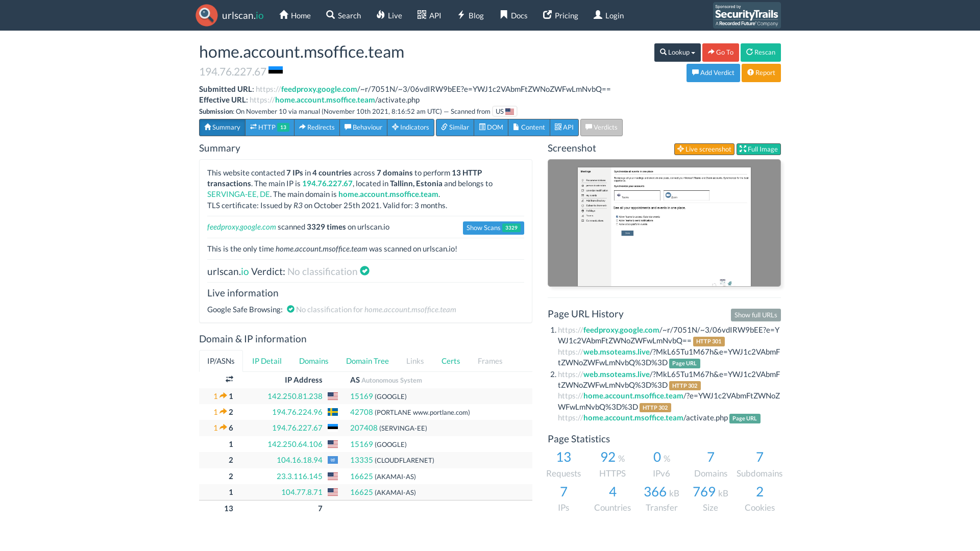Click the US flag next to 142.250.81.238
Screen dimensions: 980x551
pyautogui.click(x=333, y=396)
